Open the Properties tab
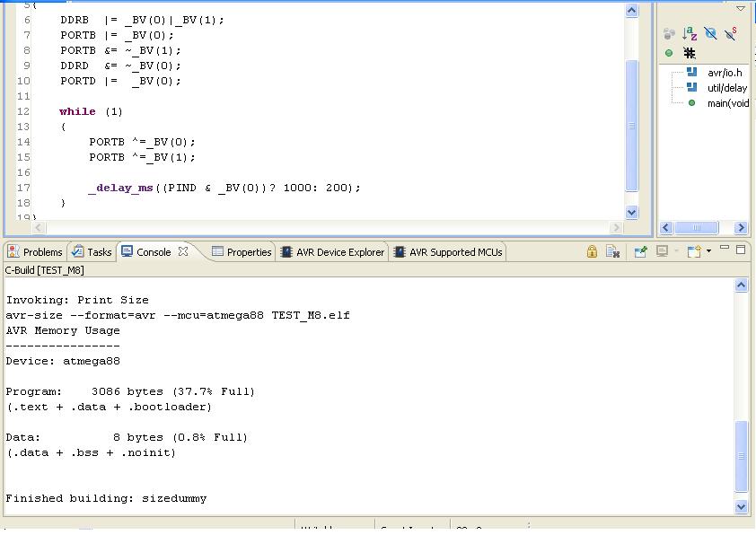Image resolution: width=756 pixels, height=535 pixels. point(242,252)
